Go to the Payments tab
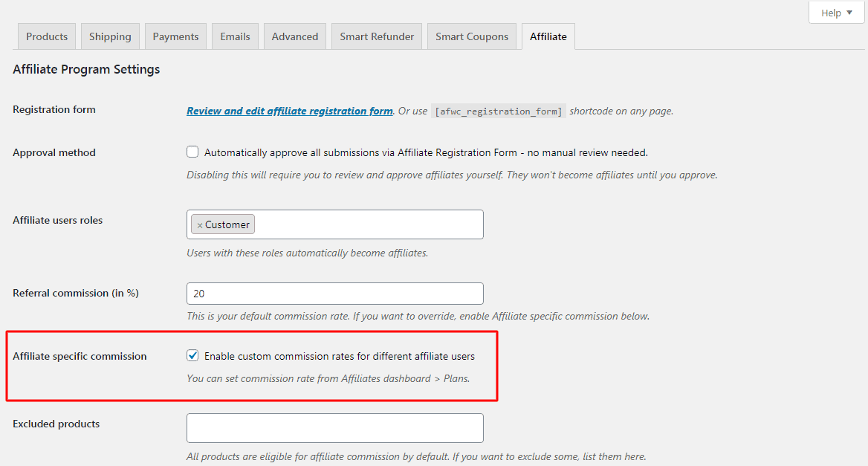The width and height of the screenshot is (868, 466). pos(175,36)
